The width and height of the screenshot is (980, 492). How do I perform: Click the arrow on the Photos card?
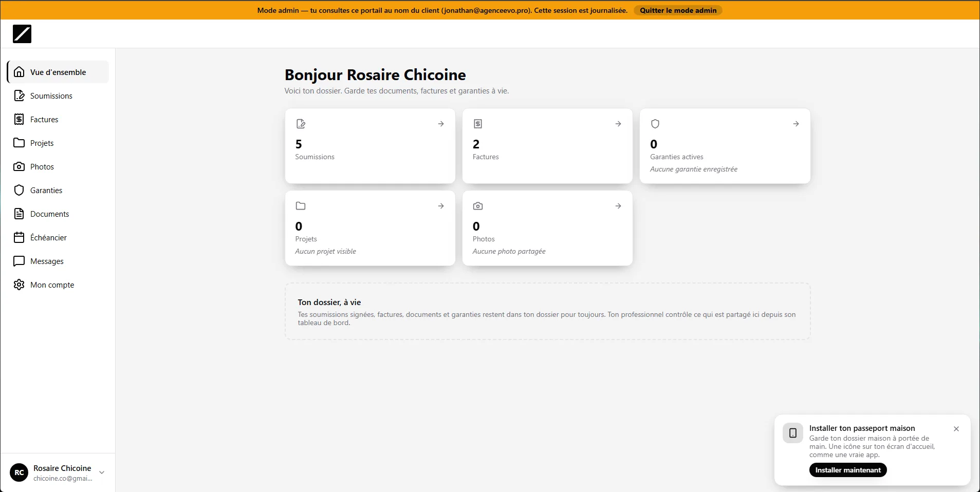pos(618,206)
